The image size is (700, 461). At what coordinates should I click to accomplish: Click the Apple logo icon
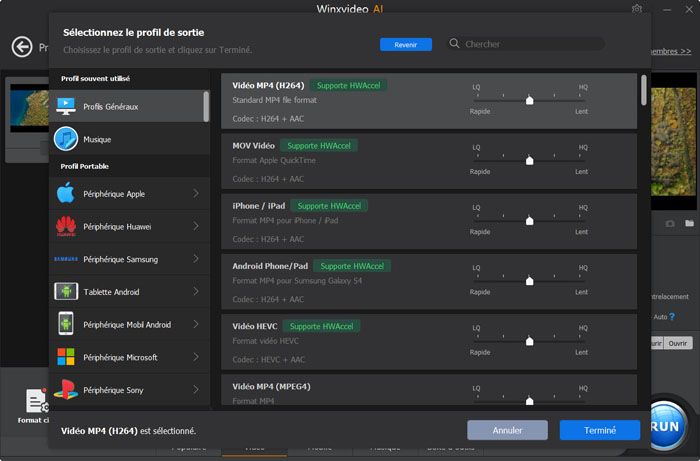pyautogui.click(x=66, y=193)
